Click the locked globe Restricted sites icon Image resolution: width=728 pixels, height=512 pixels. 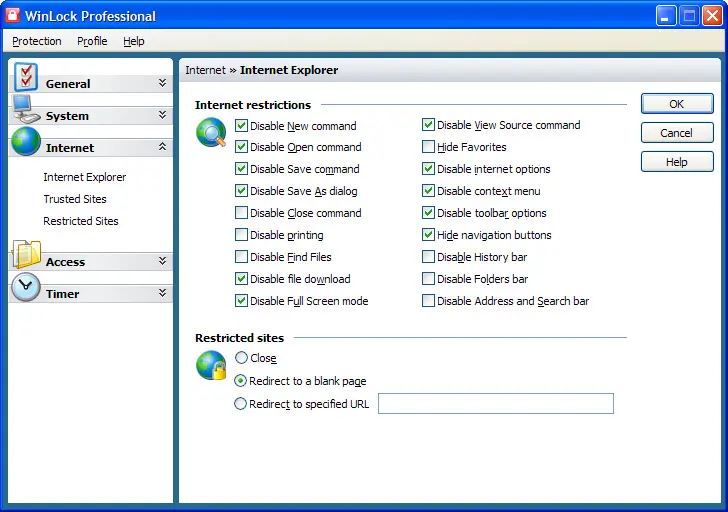(x=211, y=365)
